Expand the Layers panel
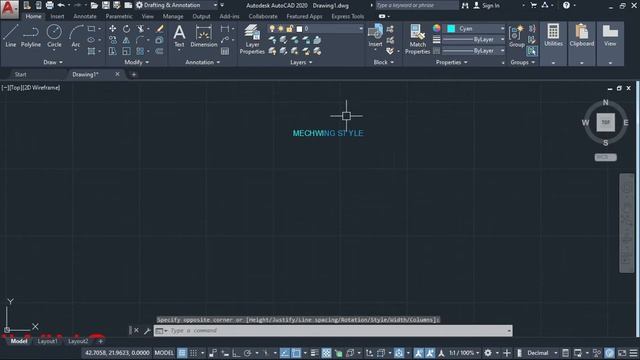 click(301, 62)
